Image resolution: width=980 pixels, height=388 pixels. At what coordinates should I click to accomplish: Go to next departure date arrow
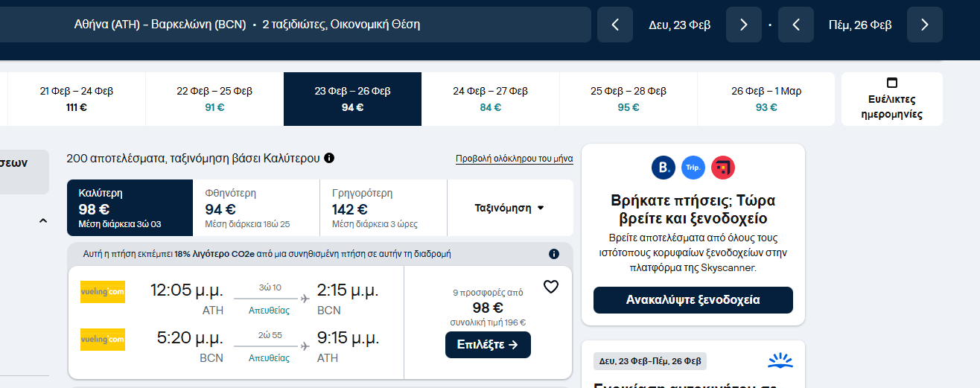click(x=743, y=25)
